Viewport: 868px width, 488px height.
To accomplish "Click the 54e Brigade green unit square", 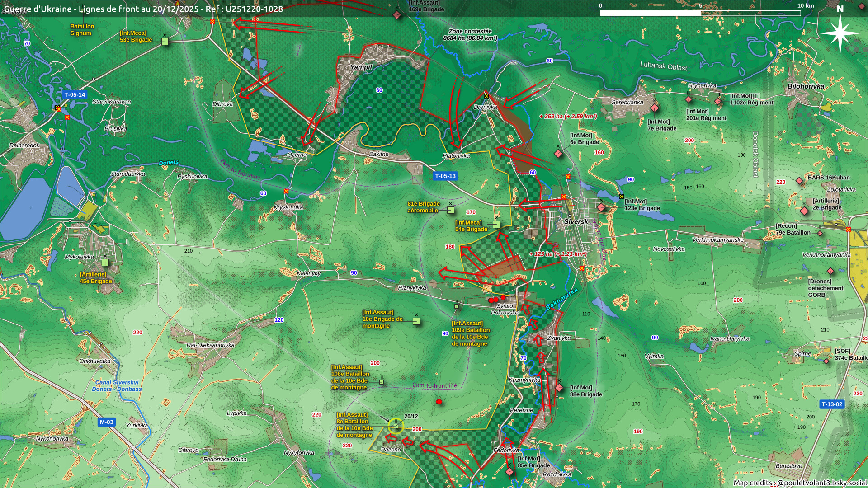I will (496, 225).
